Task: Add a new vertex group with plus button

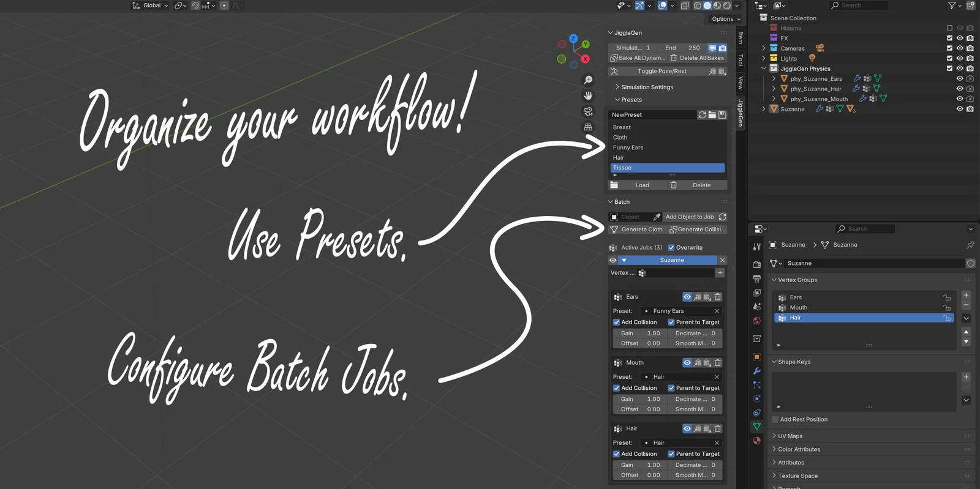Action: click(966, 295)
